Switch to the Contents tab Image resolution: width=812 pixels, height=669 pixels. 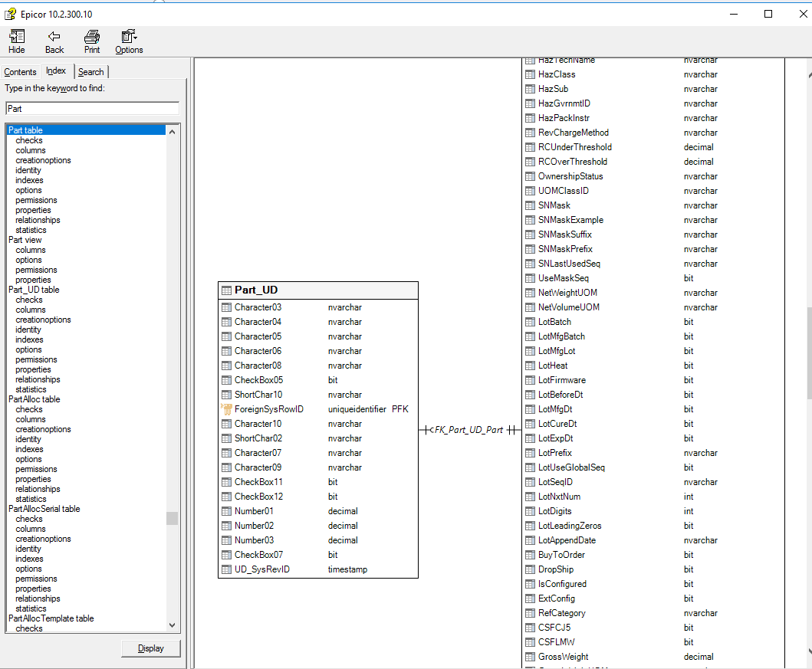click(x=20, y=72)
